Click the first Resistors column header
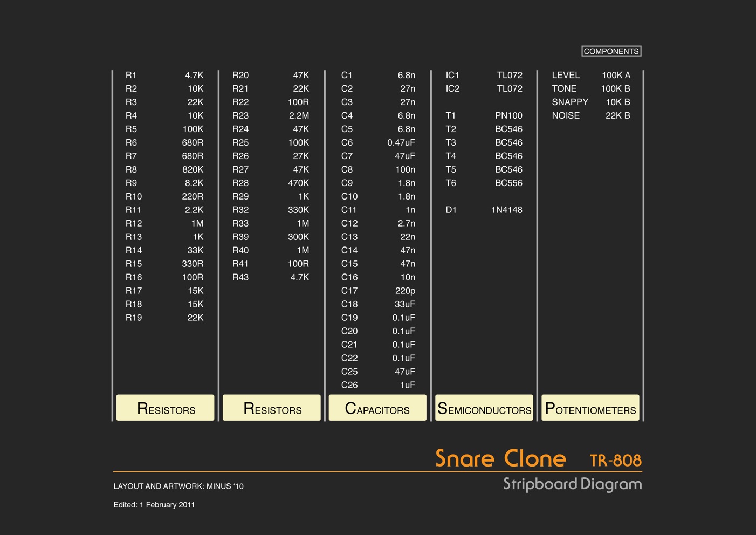The image size is (756, 535). point(166,408)
